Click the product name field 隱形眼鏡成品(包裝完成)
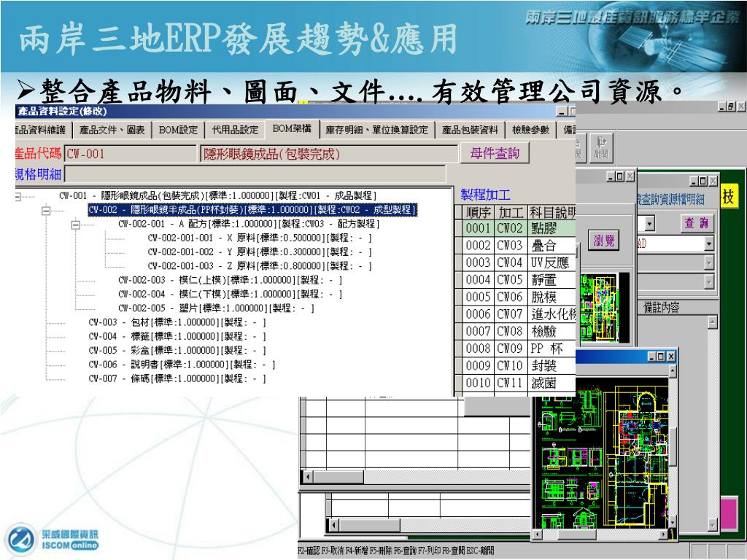747x560 pixels. (329, 154)
